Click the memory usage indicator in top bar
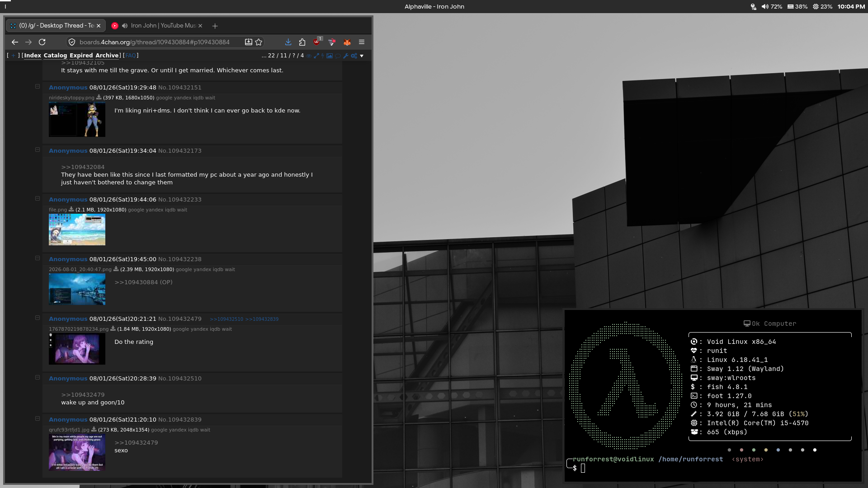Viewport: 868px width, 488px height. [797, 7]
